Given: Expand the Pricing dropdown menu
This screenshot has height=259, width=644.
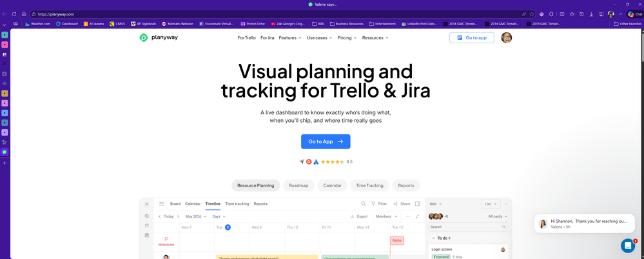Looking at the screenshot, I should coord(347,38).
